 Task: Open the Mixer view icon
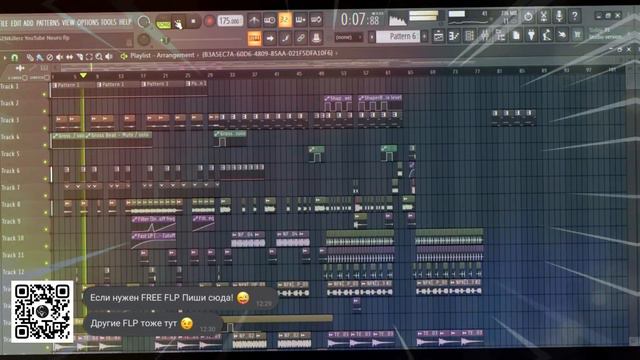[485, 36]
